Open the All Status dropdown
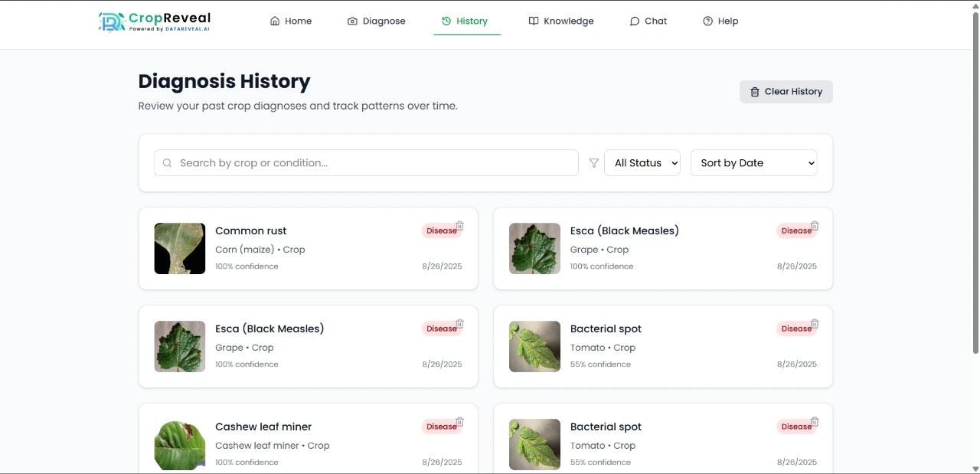The width and height of the screenshot is (980, 474). [642, 162]
